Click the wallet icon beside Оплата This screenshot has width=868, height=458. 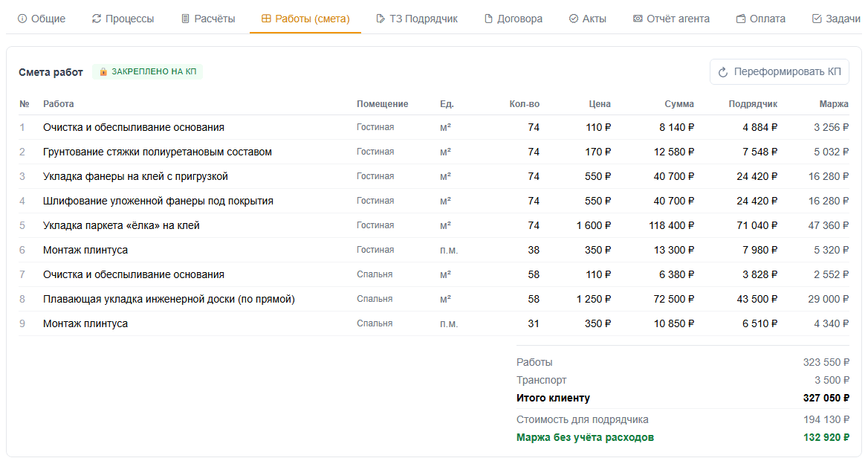point(741,19)
